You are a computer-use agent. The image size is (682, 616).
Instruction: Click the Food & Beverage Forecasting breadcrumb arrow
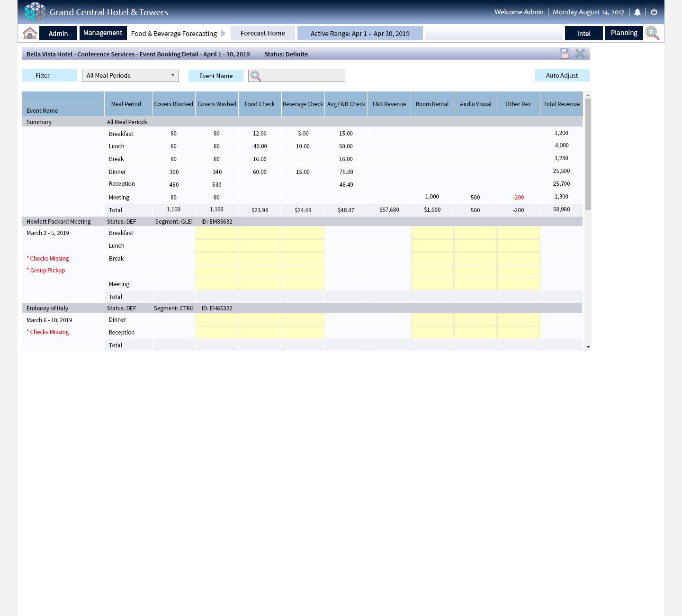[224, 34]
